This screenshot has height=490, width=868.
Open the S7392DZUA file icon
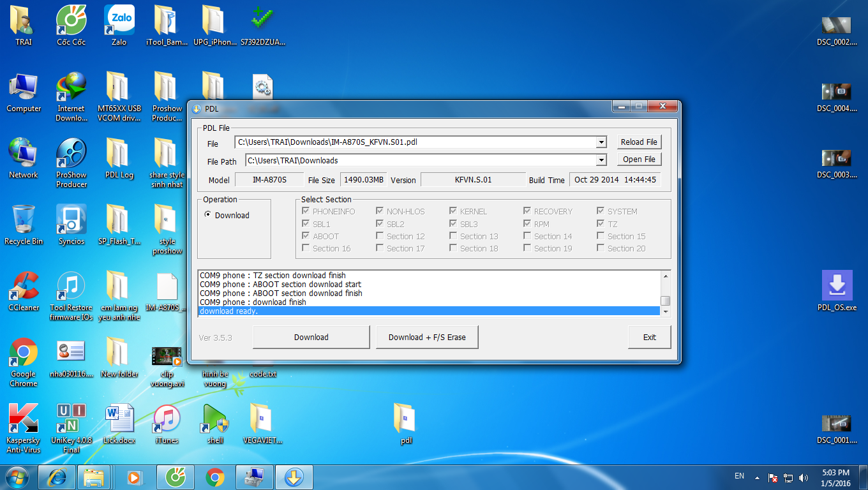[x=263, y=26]
